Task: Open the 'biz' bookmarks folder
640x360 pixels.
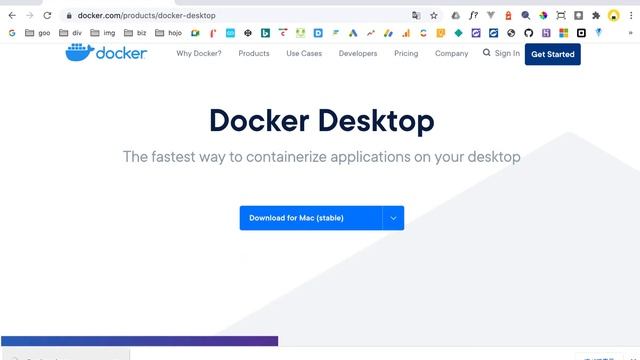Action: pos(135,33)
